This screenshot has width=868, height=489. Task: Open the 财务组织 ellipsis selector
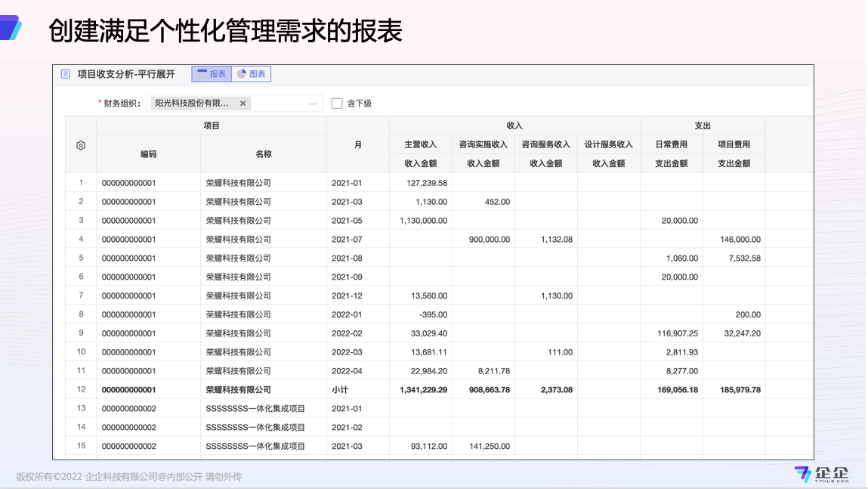click(x=313, y=104)
